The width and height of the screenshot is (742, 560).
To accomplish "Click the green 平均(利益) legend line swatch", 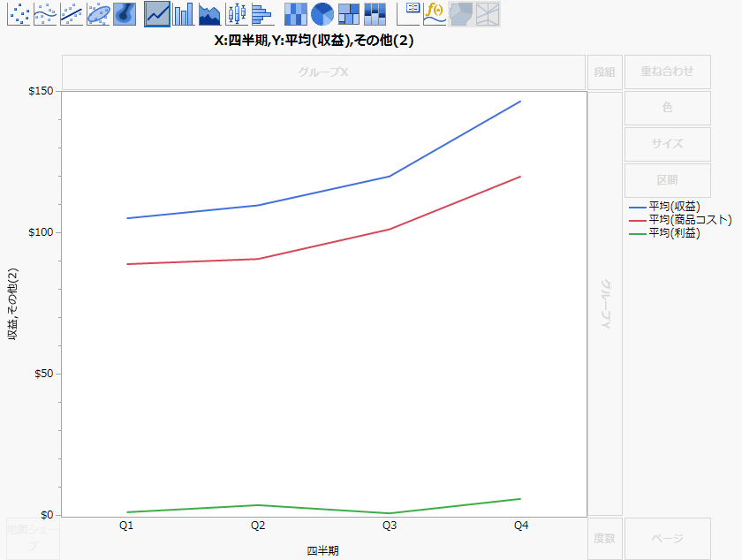I will (638, 234).
